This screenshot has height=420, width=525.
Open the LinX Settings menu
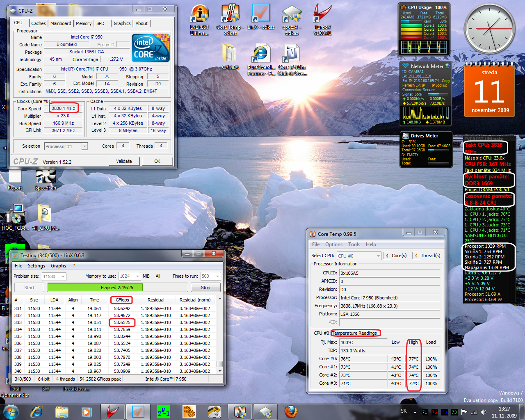coord(37,266)
